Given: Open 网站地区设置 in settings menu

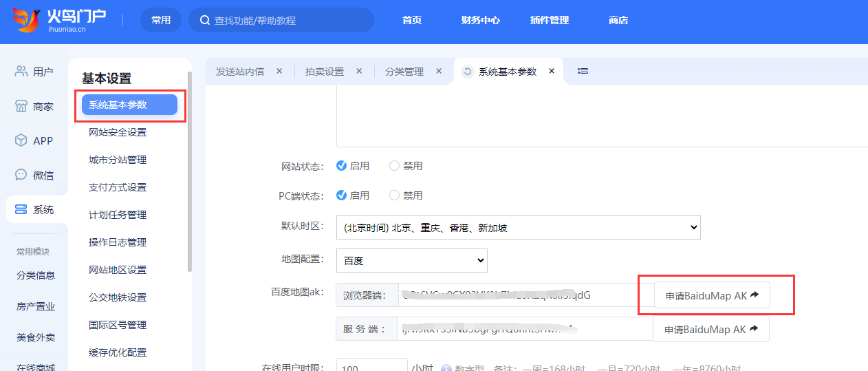Looking at the screenshot, I should [x=118, y=270].
